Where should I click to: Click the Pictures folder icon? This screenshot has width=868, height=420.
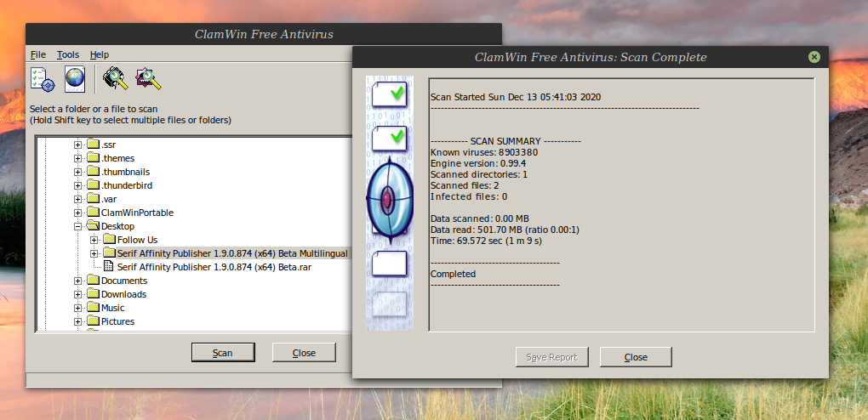[93, 321]
